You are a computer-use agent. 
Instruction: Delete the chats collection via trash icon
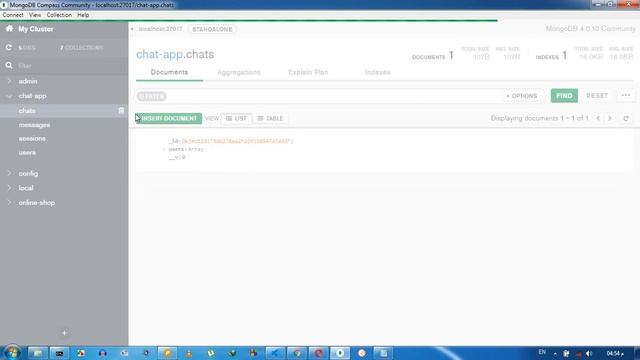(x=121, y=111)
